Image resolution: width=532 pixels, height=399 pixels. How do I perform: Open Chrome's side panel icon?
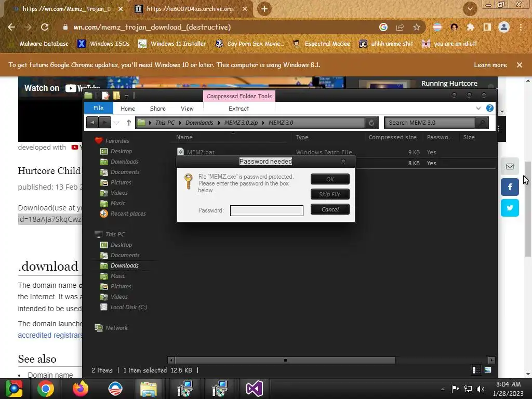pos(487,27)
